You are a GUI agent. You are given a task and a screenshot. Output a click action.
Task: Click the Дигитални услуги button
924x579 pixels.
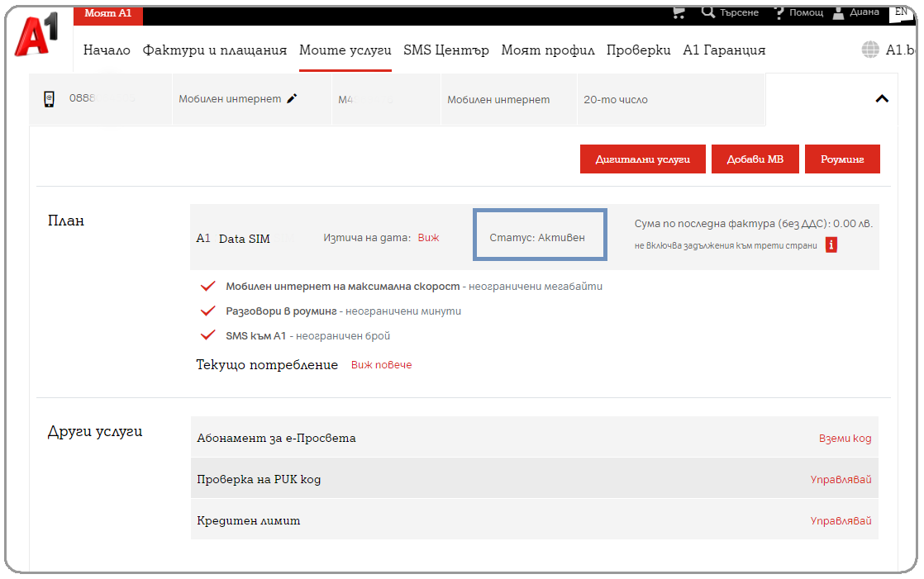coord(642,159)
